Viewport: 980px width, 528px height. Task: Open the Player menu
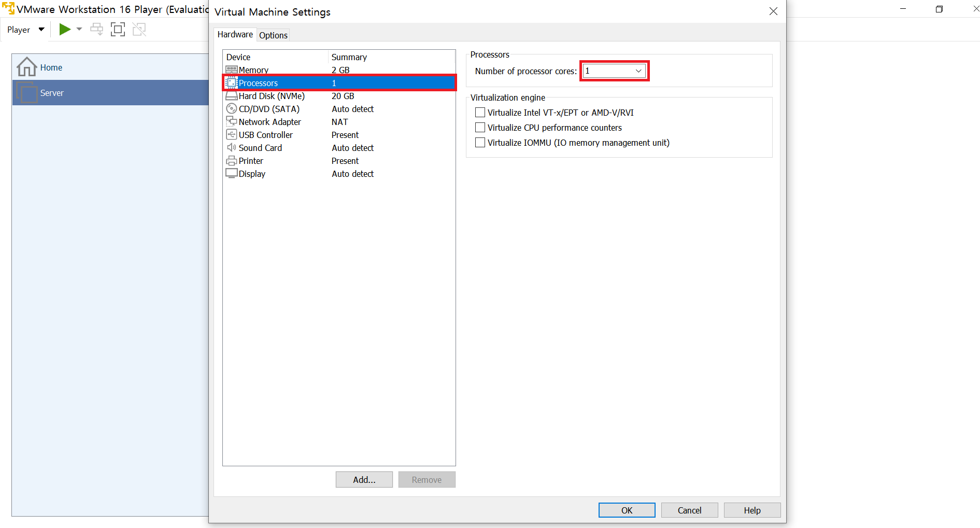(25, 30)
